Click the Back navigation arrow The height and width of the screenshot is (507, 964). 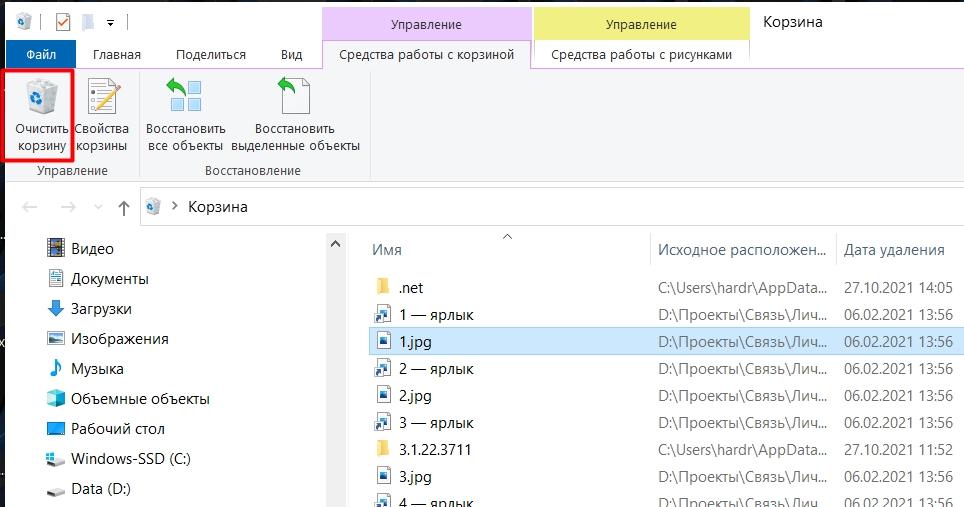pos(30,208)
